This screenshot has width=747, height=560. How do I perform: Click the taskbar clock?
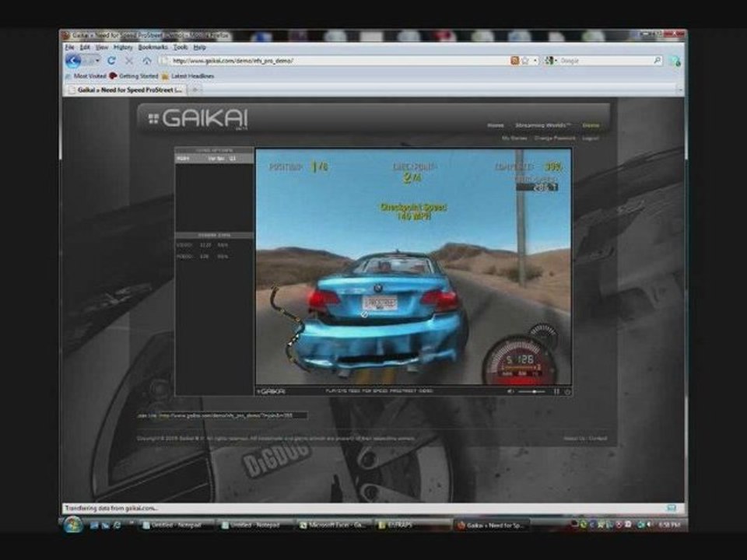tap(670, 525)
